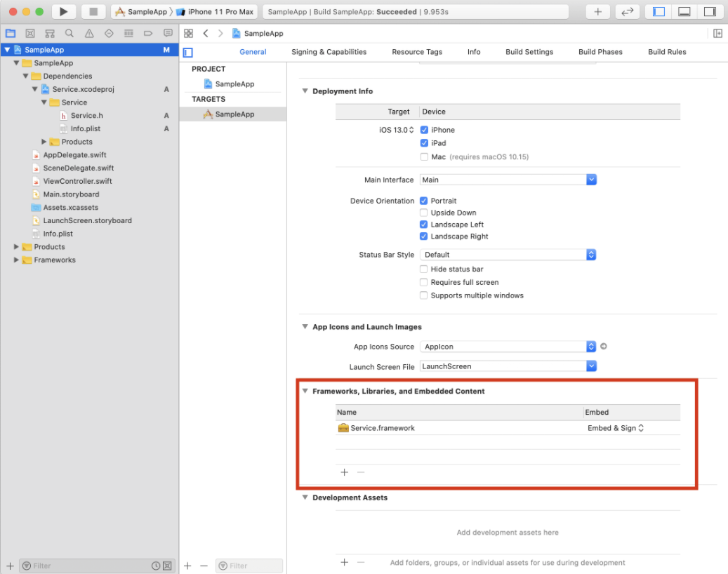Switch to Resource Tags tab
728x574 pixels.
tap(417, 52)
